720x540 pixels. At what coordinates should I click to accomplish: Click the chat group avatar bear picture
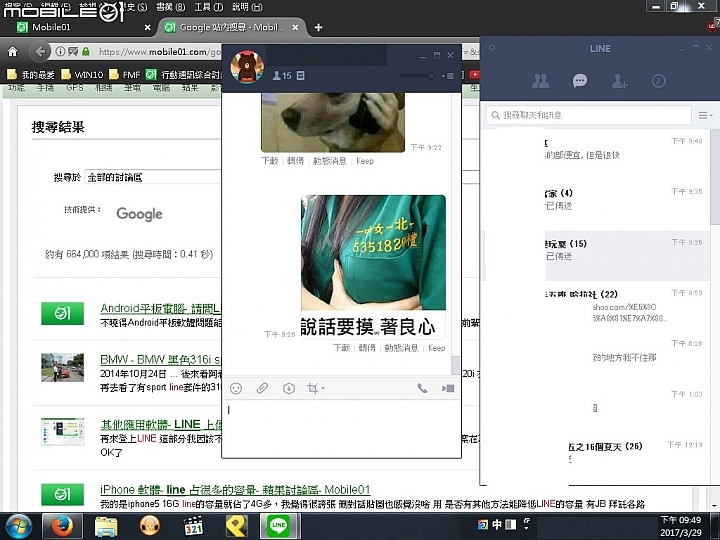(x=247, y=67)
